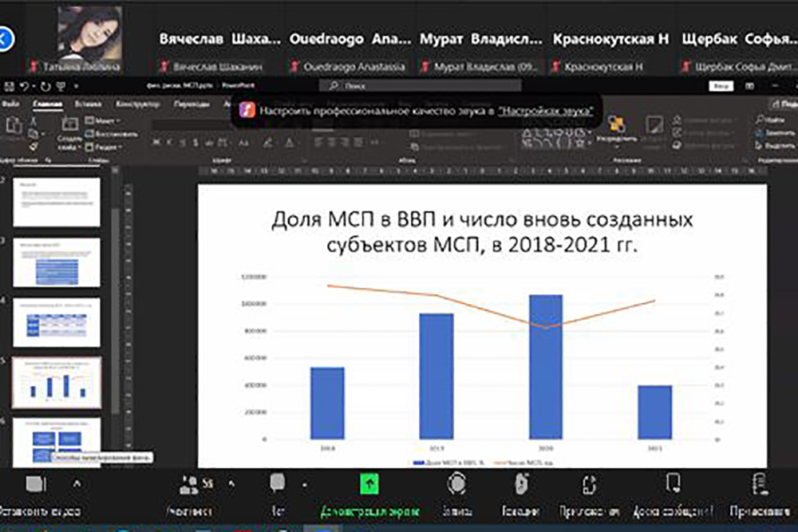Viewport: 798px width, 532px height.
Task: Select participant tile Мурат Владисл...
Action: click(x=481, y=39)
